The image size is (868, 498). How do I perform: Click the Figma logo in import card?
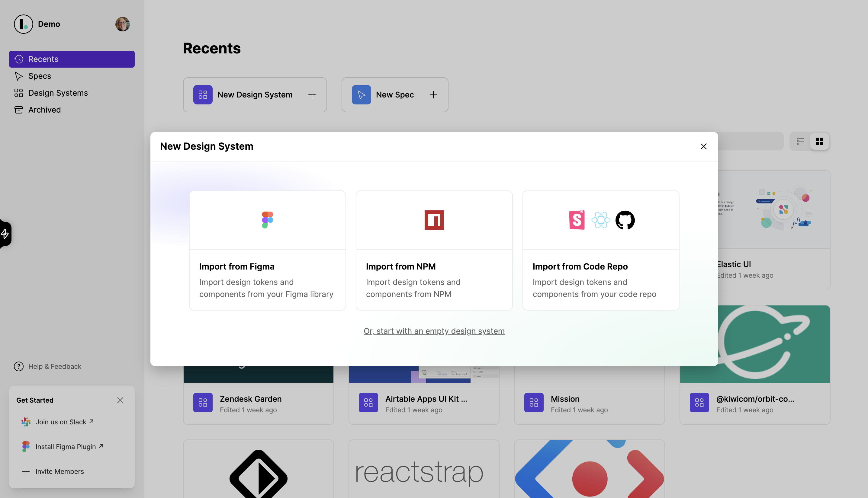267,220
